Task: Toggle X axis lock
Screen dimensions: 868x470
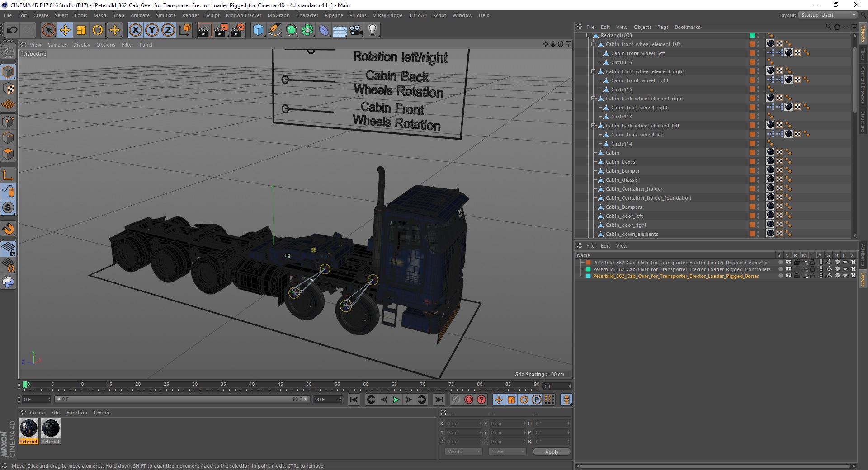Action: tap(135, 30)
